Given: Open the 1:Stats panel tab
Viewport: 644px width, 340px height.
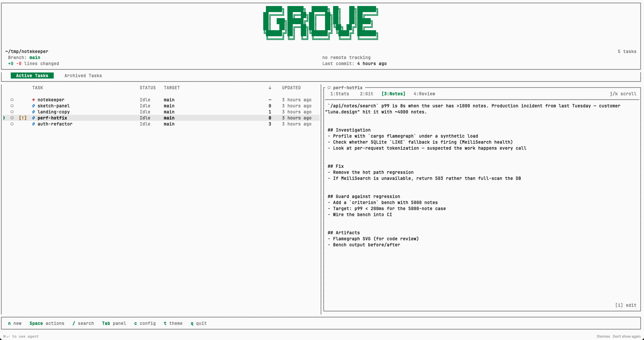Looking at the screenshot, I should (340, 94).
